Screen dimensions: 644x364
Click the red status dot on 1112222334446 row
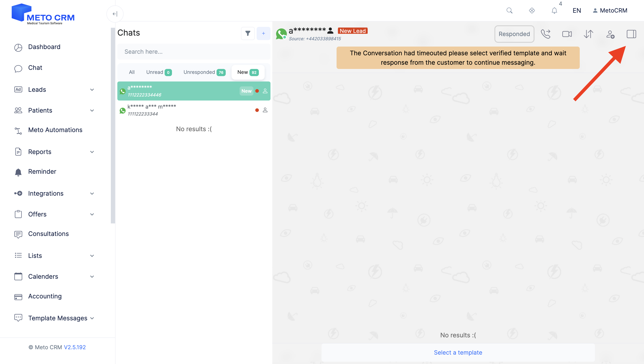tap(257, 91)
